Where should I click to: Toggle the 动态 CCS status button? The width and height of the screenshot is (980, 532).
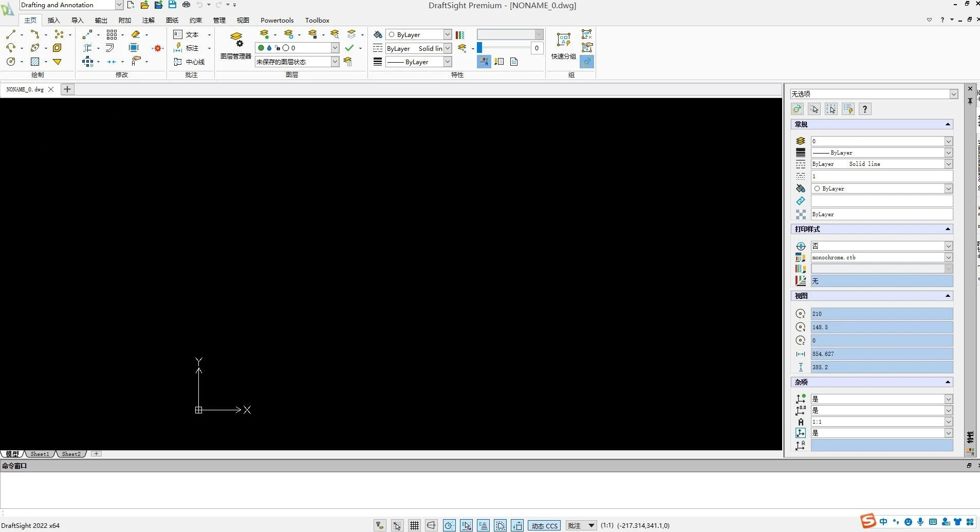coord(544,525)
